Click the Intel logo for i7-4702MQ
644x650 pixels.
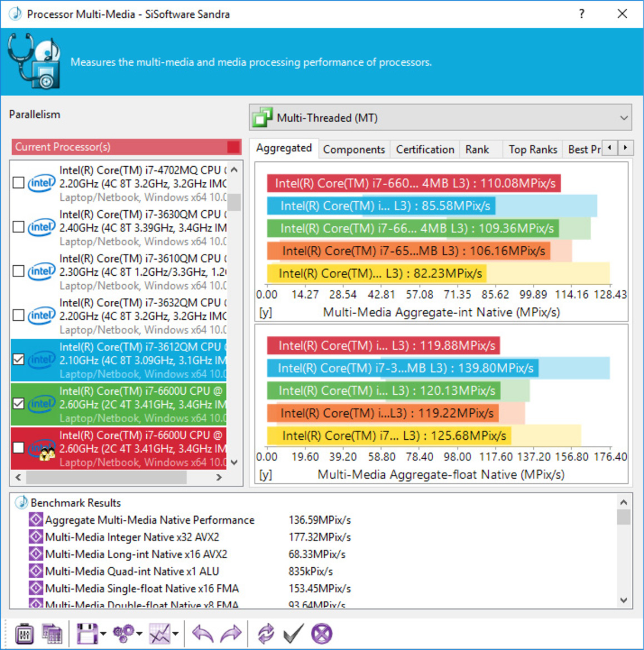coord(42,183)
